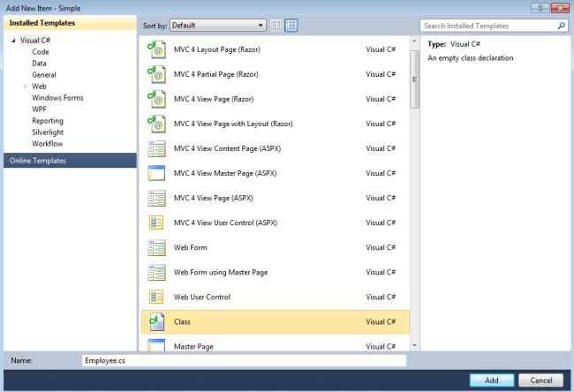Select the Web User Control template name
Image resolution: width=574 pixels, height=392 pixels.
(202, 298)
